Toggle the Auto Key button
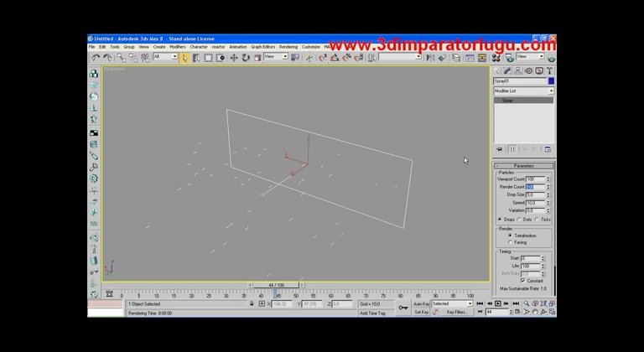 [x=422, y=303]
